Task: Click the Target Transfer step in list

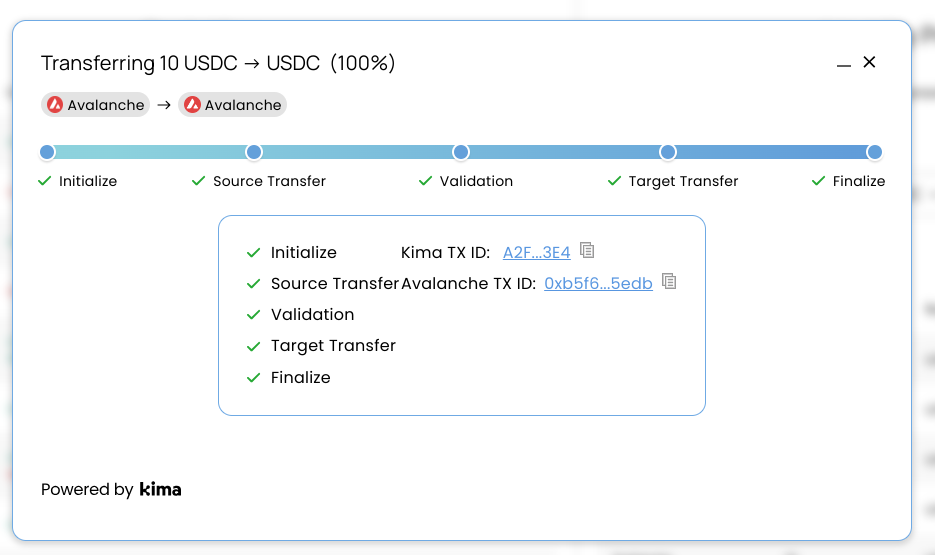Action: pos(333,346)
